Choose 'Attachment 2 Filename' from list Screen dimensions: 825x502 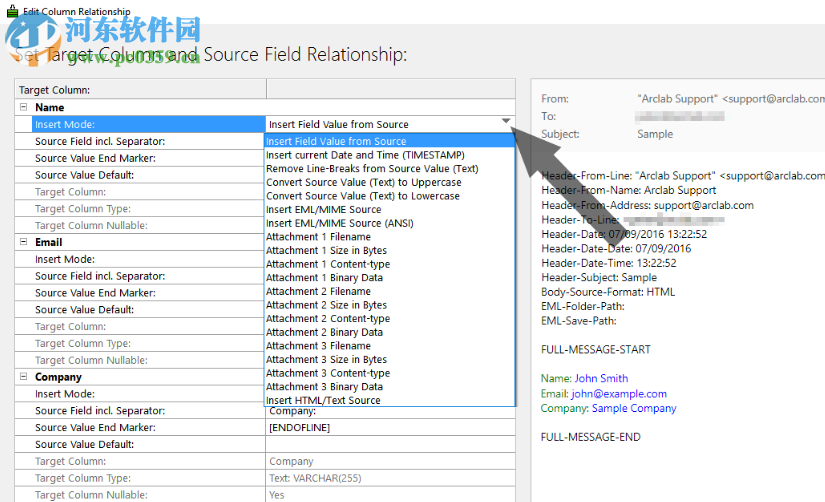(389, 291)
